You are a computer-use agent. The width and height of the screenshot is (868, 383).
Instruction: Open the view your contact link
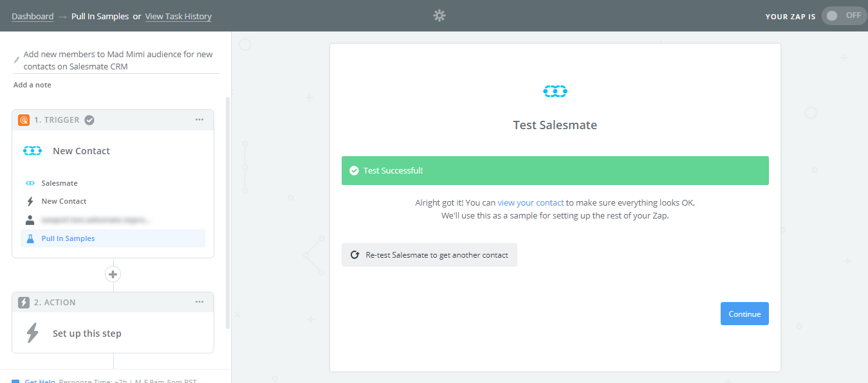[531, 202]
